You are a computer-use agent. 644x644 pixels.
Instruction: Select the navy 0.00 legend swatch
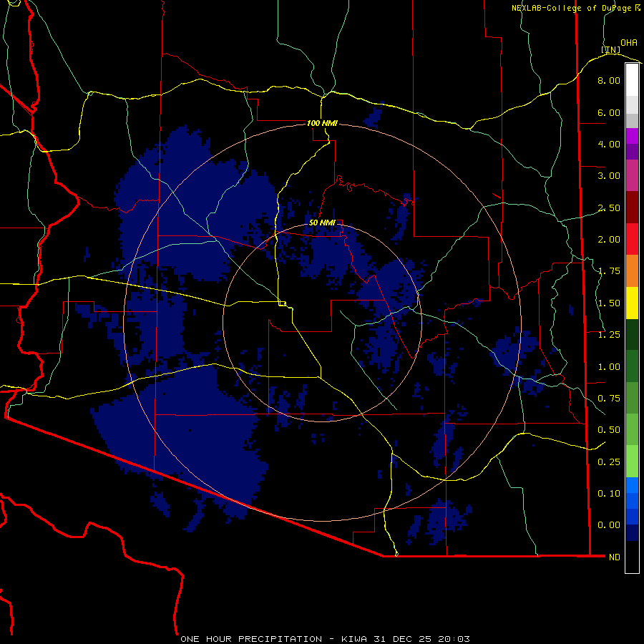point(632,532)
